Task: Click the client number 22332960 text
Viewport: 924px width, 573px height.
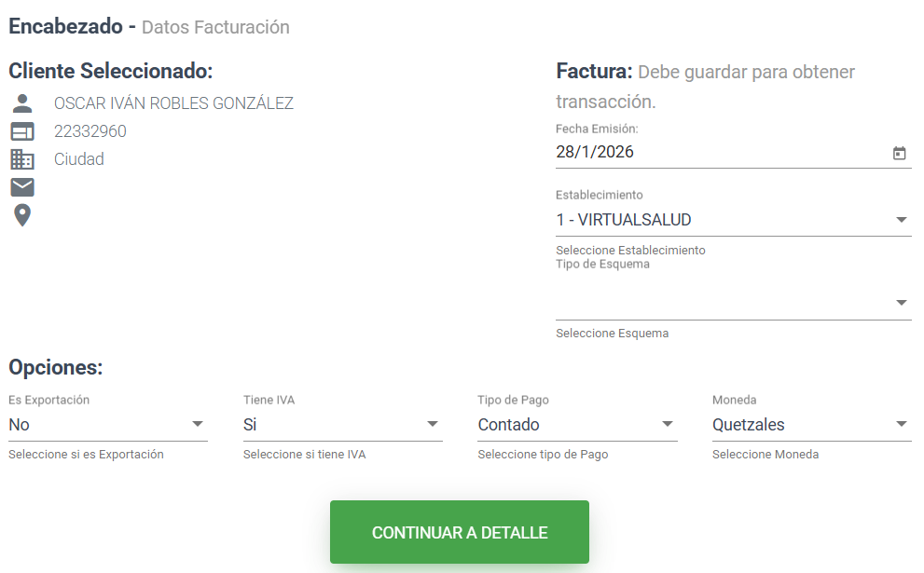Action: 90,131
